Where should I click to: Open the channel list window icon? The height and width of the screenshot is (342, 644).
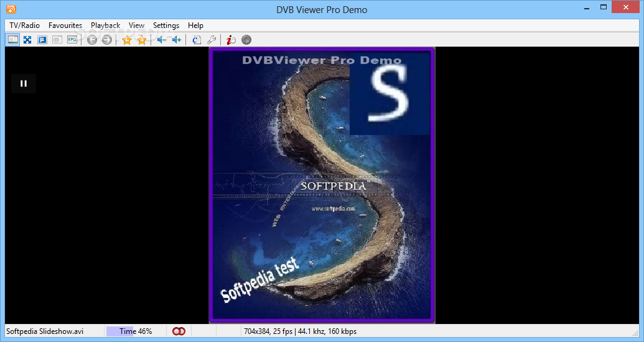(57, 40)
